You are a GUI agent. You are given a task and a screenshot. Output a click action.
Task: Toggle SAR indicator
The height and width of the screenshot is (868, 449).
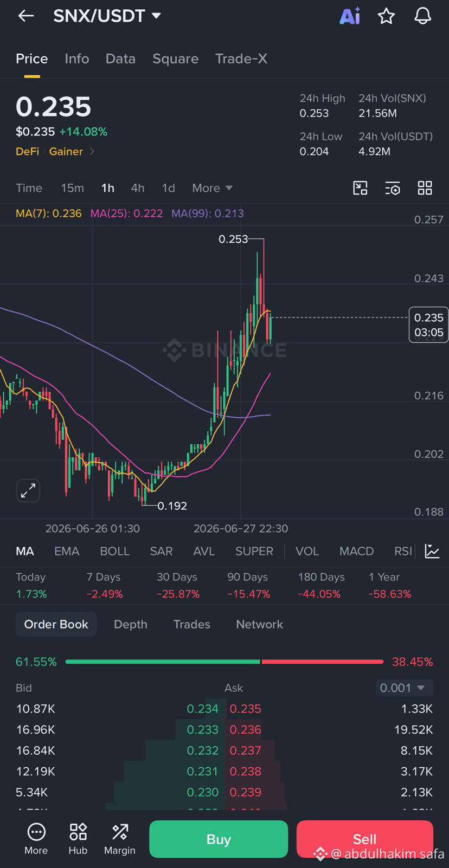coord(162,551)
